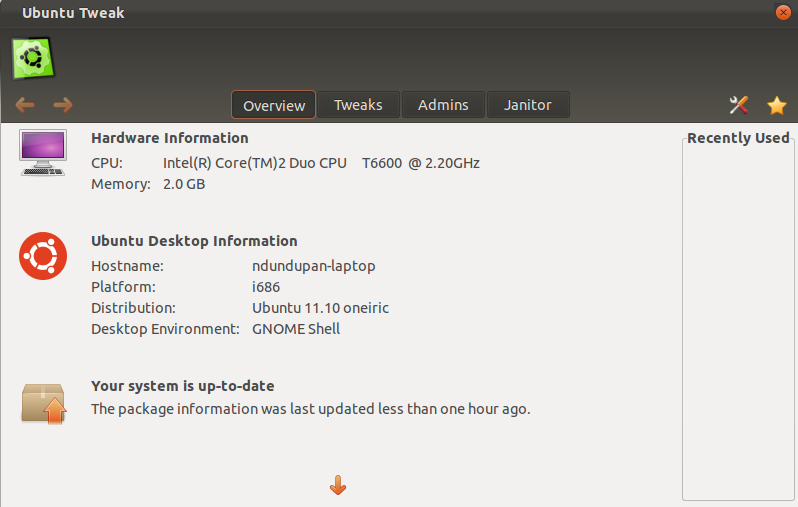Click the computer monitor hardware icon
798x507 pixels.
[43, 153]
